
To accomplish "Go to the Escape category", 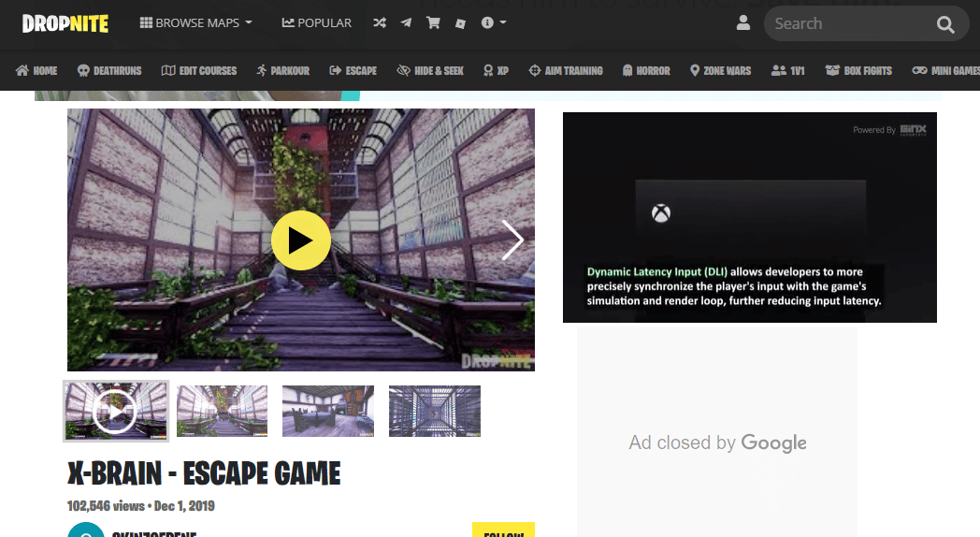I will (353, 71).
